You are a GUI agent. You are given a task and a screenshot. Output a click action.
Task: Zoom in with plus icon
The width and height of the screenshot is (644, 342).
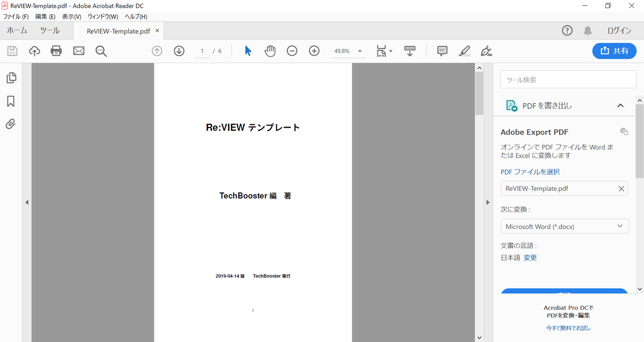coord(314,51)
